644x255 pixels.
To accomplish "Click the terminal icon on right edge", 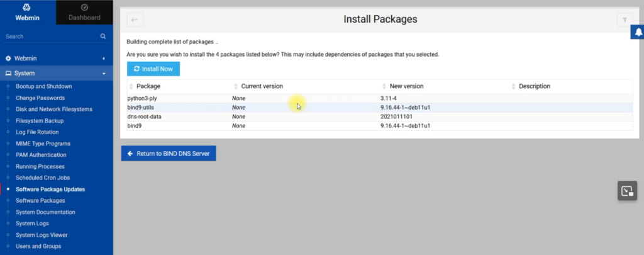I will pyautogui.click(x=626, y=191).
